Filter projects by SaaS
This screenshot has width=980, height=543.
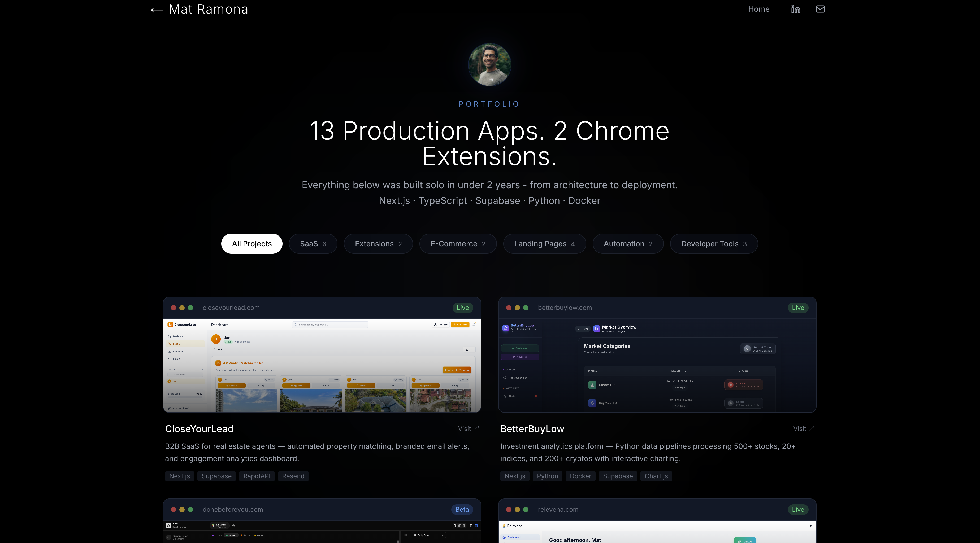[313, 244]
